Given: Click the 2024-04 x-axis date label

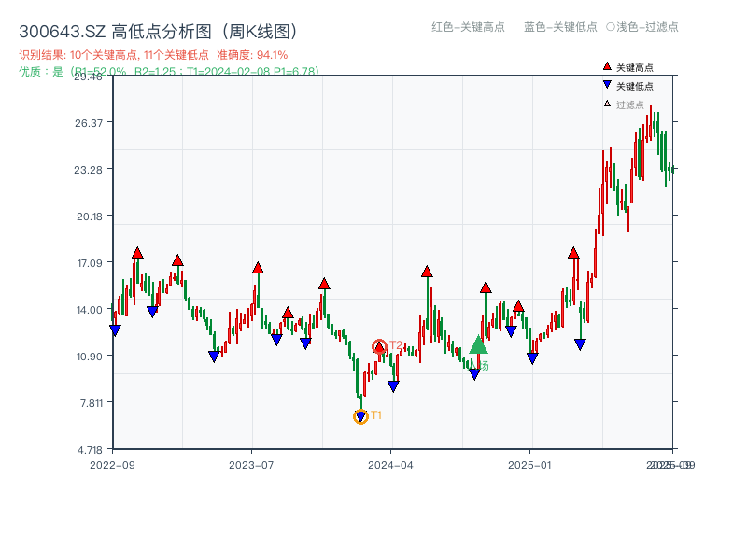Looking at the screenshot, I should [x=390, y=465].
